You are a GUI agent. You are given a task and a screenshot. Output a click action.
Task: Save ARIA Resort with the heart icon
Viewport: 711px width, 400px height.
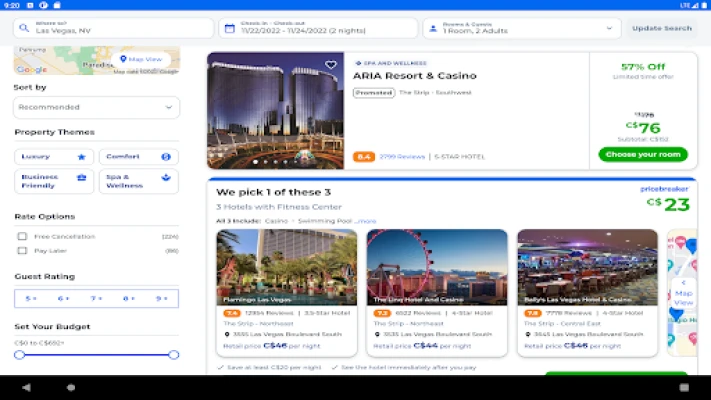[x=331, y=65]
